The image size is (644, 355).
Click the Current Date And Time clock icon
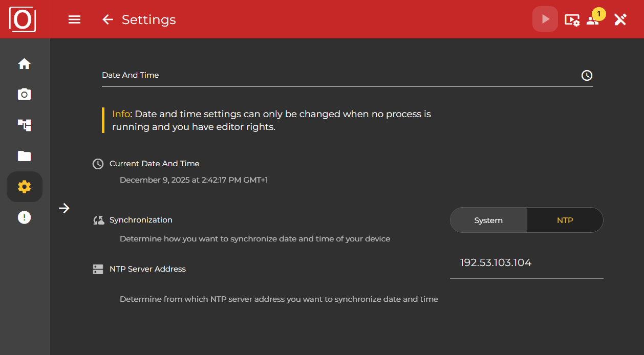click(98, 164)
